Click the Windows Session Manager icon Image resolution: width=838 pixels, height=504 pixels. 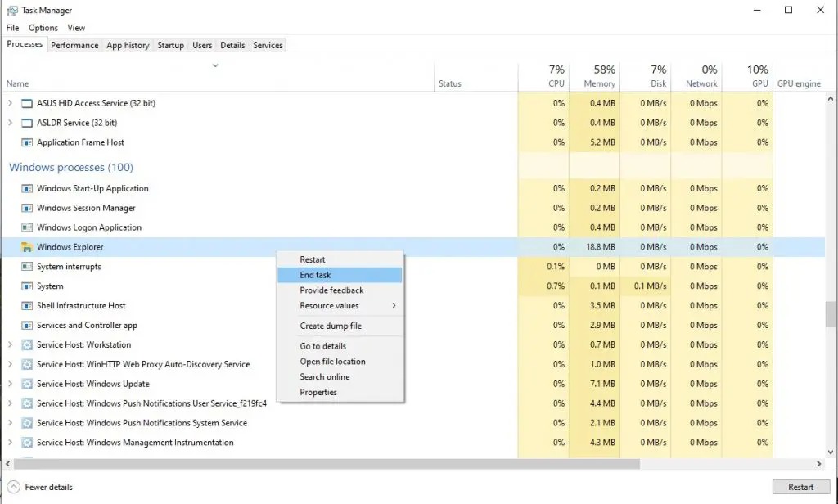(x=27, y=208)
